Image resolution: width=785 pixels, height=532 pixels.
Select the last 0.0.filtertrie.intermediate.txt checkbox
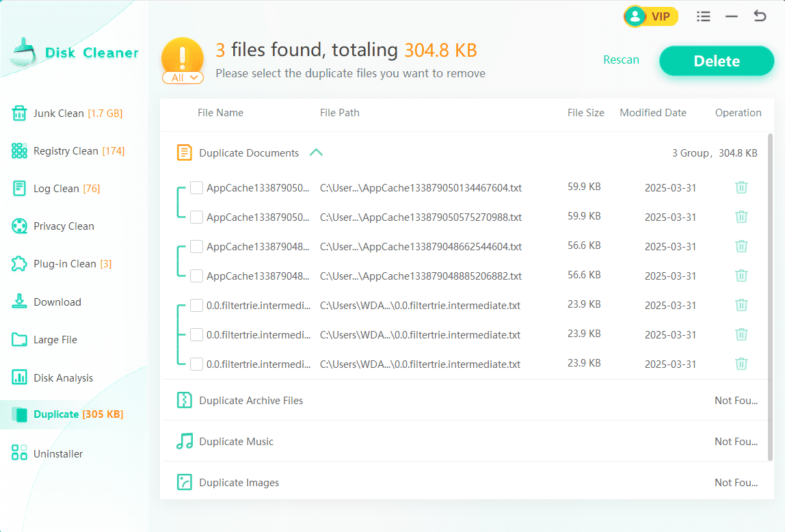(196, 364)
